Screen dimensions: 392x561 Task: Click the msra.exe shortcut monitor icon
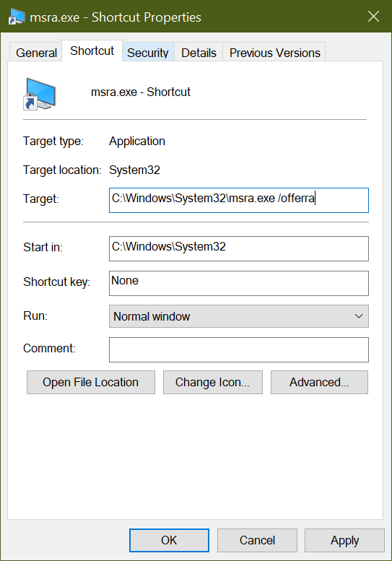click(40, 94)
